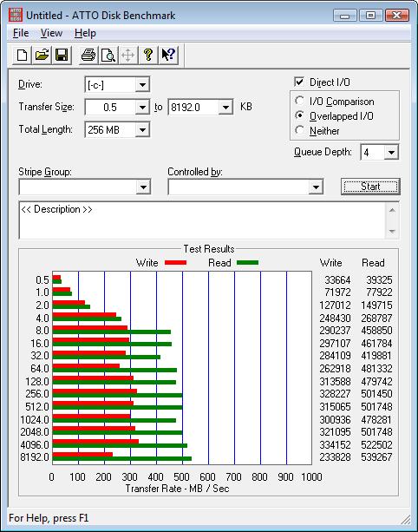Open the Total Length 256 MB dropdown
Image resolution: width=418 pixels, height=532 pixels.
(142, 129)
